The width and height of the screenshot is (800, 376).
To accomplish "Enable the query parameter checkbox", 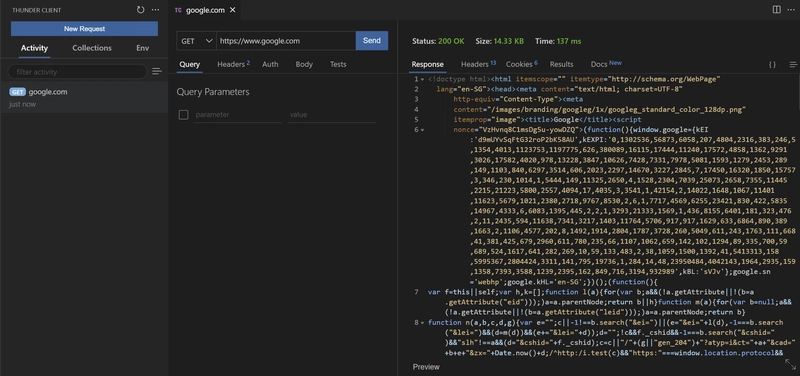I will point(184,115).
